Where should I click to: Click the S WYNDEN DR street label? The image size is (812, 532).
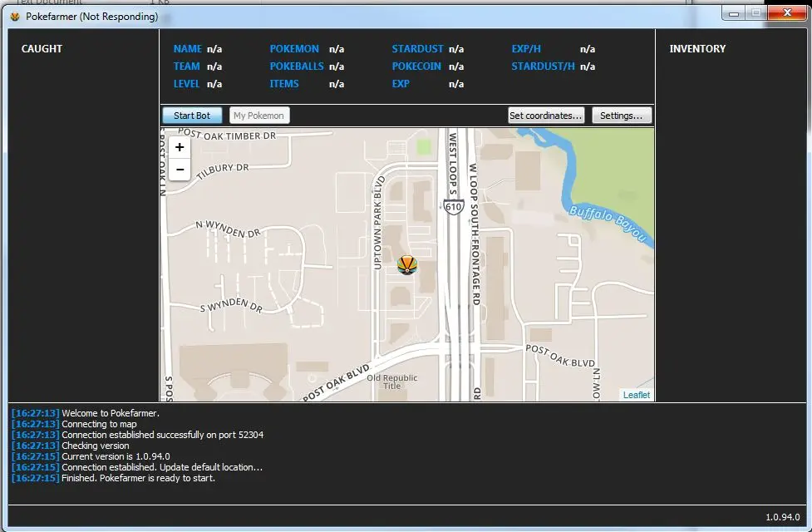click(x=232, y=305)
